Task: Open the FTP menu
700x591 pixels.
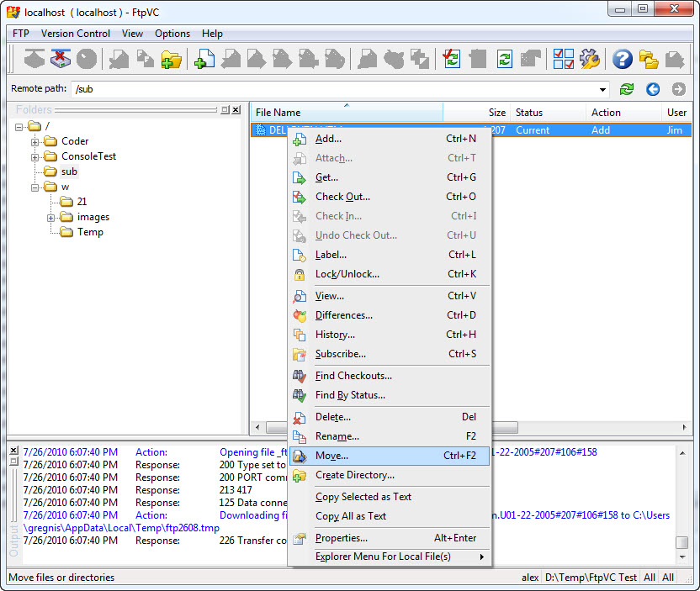Action: 20,34
